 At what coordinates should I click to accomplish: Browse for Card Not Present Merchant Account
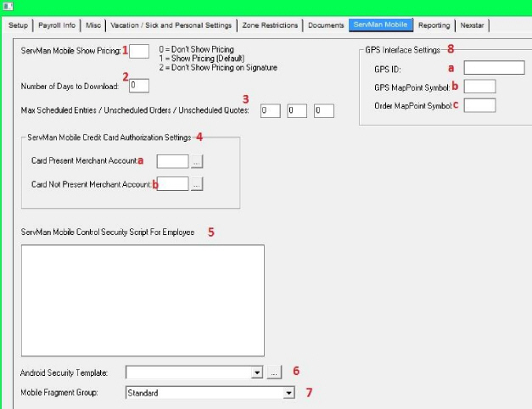(x=197, y=184)
